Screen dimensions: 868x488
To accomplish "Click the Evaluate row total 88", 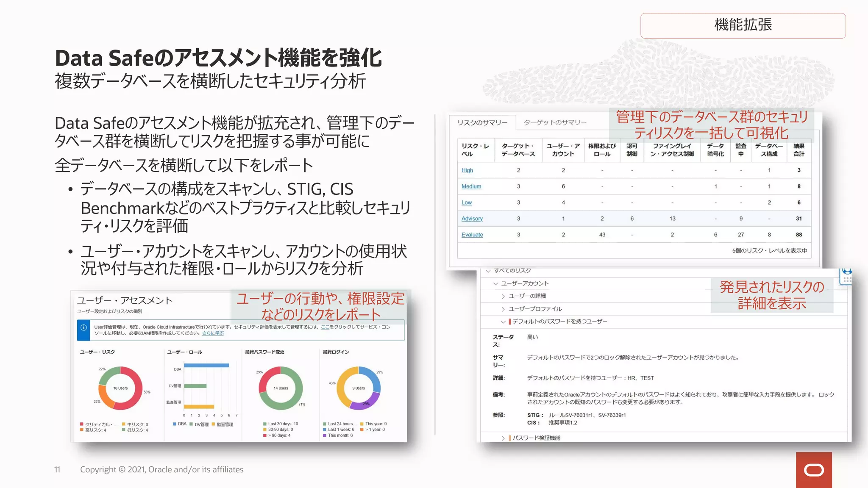I will (x=799, y=235).
